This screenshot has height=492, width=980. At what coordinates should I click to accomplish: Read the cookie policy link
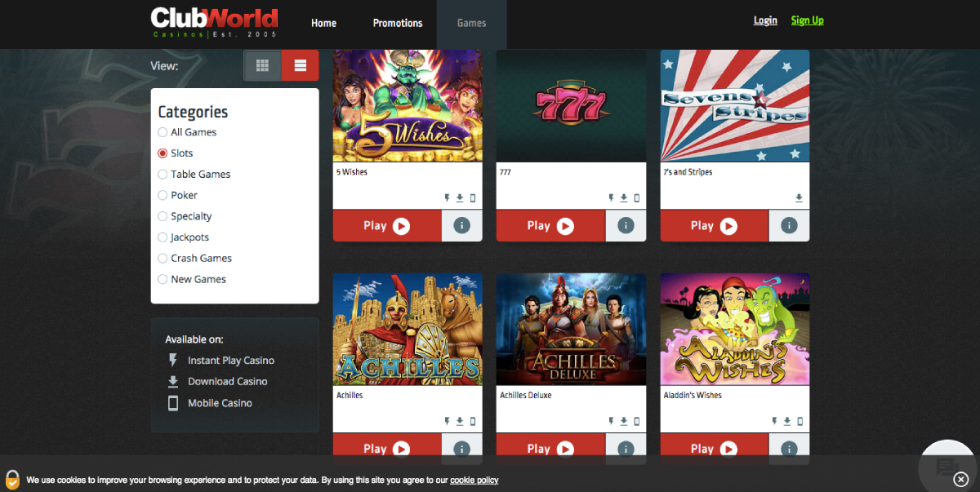[x=474, y=481]
